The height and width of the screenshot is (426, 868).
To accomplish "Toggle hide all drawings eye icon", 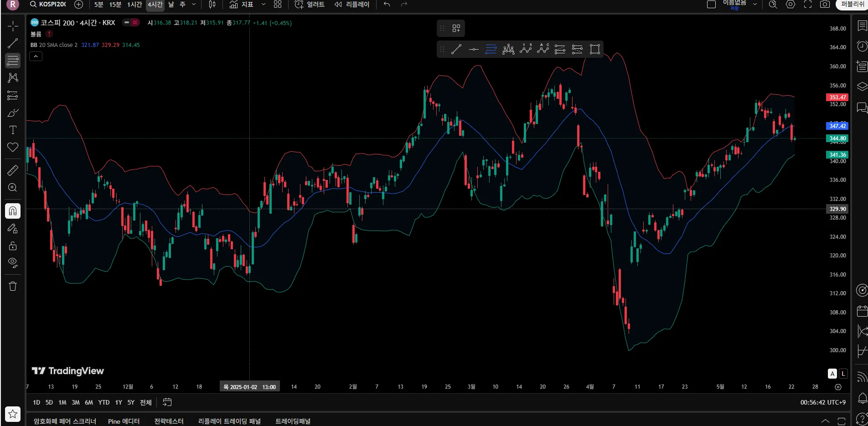I will (13, 262).
